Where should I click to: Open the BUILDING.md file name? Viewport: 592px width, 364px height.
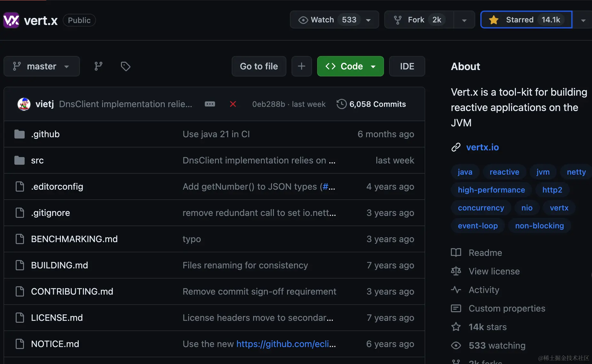[60, 265]
